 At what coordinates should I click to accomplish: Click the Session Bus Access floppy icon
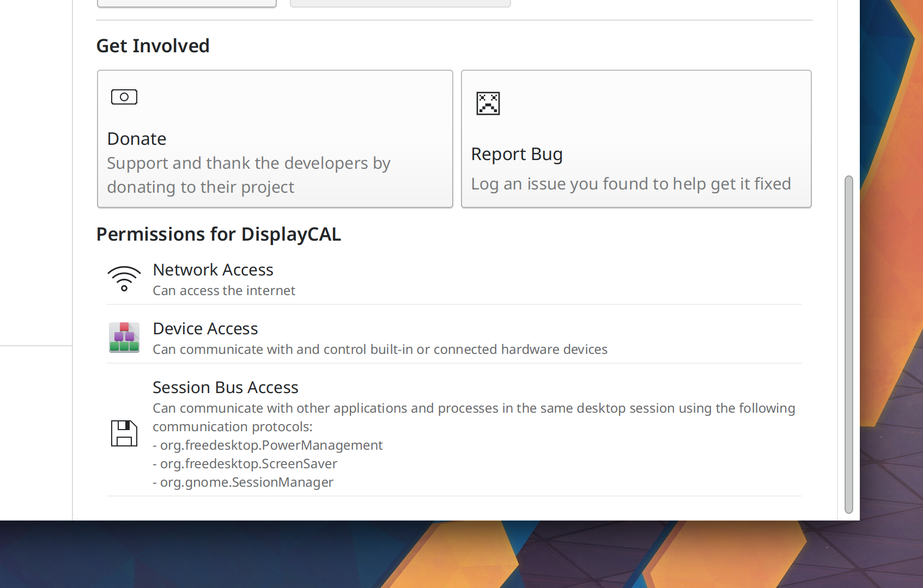click(x=124, y=433)
